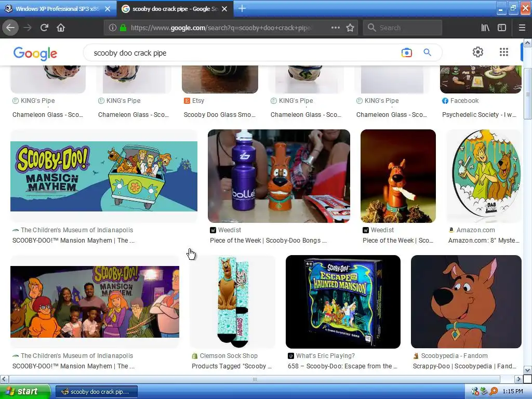Submit search with magnifier icon

click(427, 52)
